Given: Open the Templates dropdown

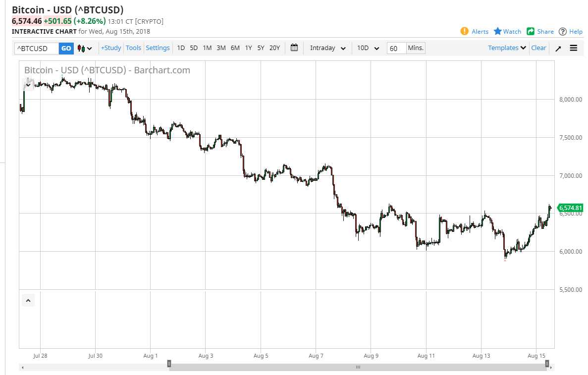Looking at the screenshot, I should (506, 48).
